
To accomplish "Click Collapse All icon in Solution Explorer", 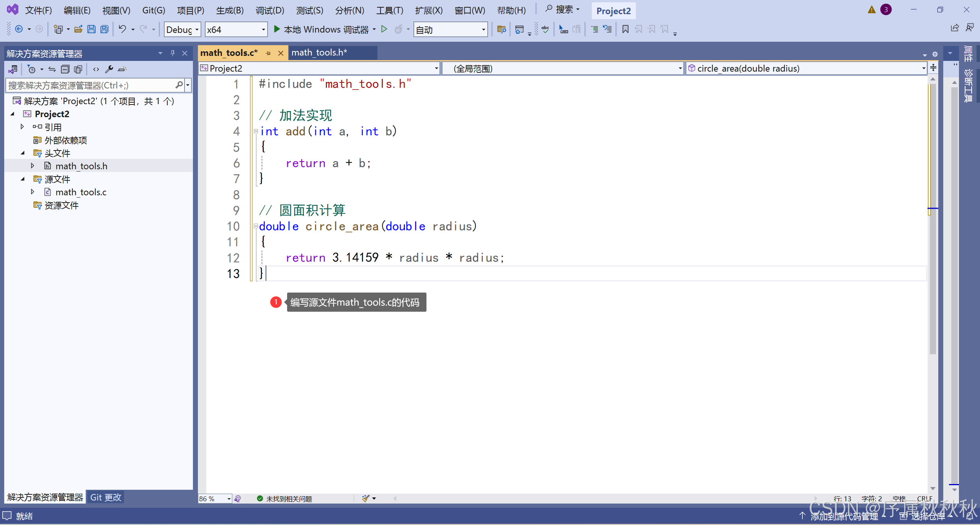I will pyautogui.click(x=65, y=69).
